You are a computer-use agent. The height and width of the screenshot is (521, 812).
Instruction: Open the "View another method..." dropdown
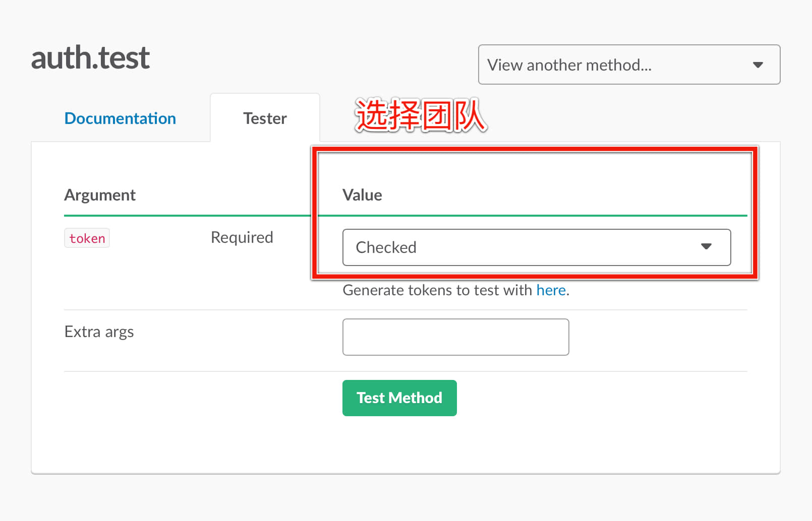point(628,64)
